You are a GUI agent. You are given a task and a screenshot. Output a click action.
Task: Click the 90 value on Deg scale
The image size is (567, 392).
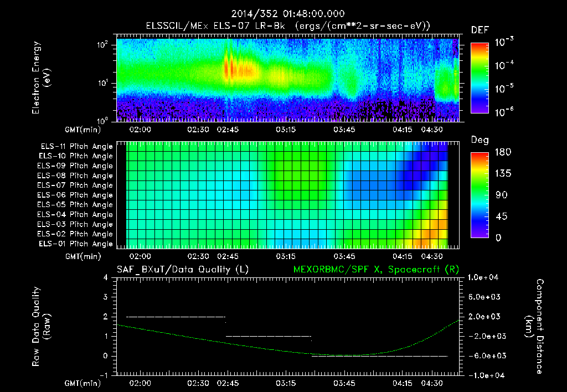click(x=501, y=195)
